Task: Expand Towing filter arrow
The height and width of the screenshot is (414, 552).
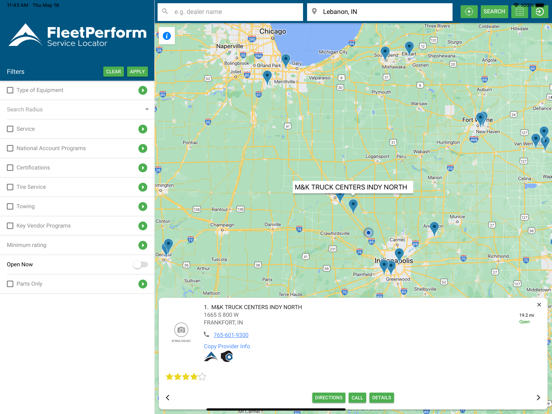Action: point(143,206)
